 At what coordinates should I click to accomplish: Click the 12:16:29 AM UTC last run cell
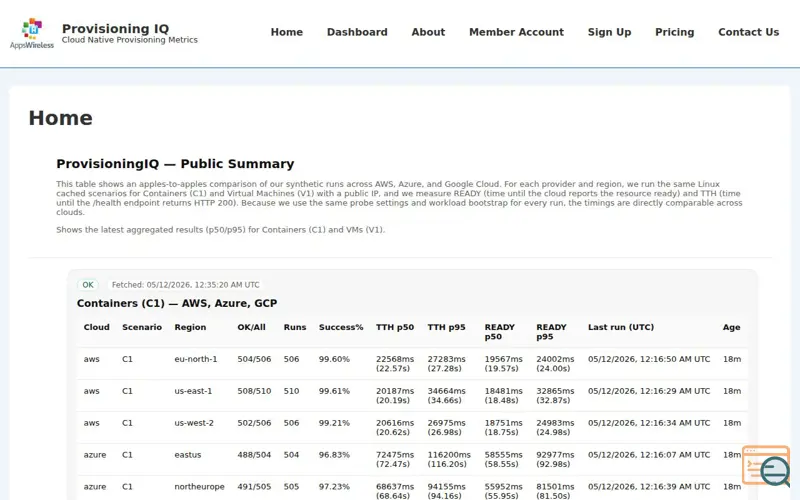tap(649, 391)
